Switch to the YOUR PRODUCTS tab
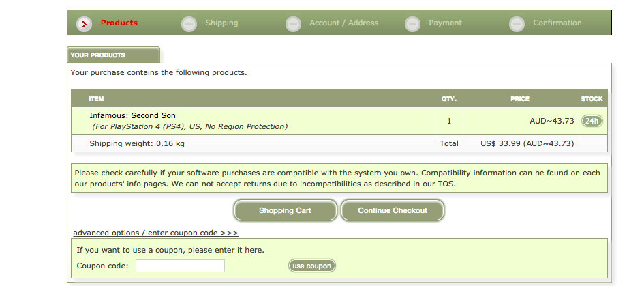This screenshot has height=286, width=644. coord(98,55)
